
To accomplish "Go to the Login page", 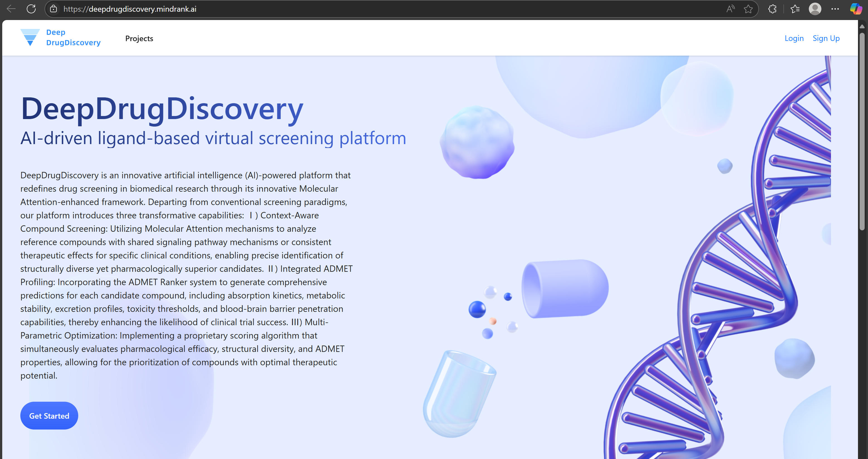I will click(x=794, y=38).
